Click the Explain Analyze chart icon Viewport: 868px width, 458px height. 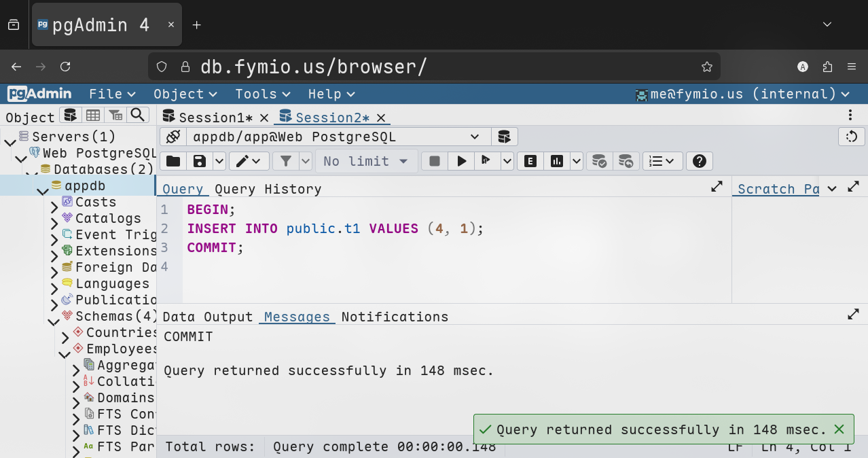pos(557,161)
